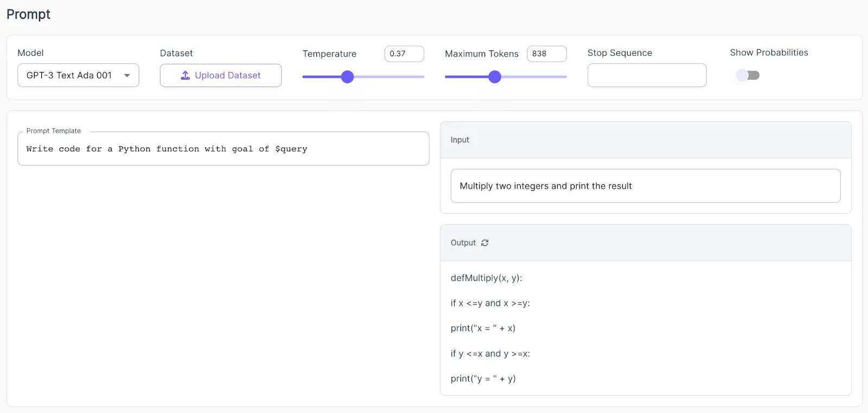Viewport: 868px width, 413px height.
Task: Click the Prompt page heading
Action: pyautogui.click(x=28, y=15)
